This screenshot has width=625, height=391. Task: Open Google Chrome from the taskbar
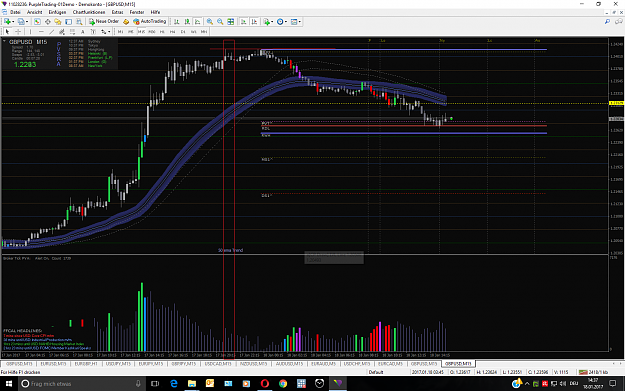point(283,383)
